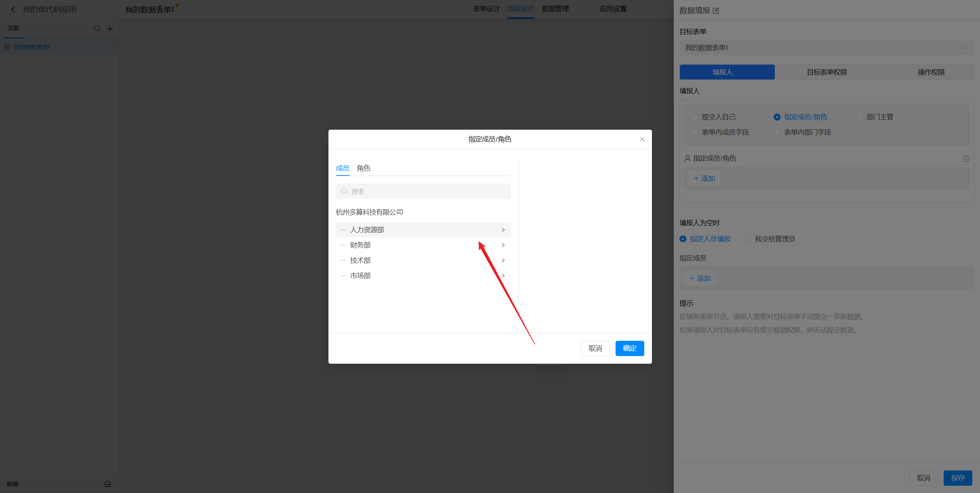
Task: Open the 数据管理 top tab
Action: coord(555,9)
